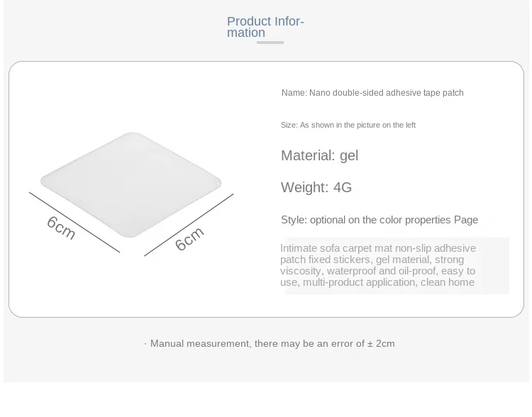Click the left 6cm dimension label
The width and height of the screenshot is (532, 417).
(61, 227)
